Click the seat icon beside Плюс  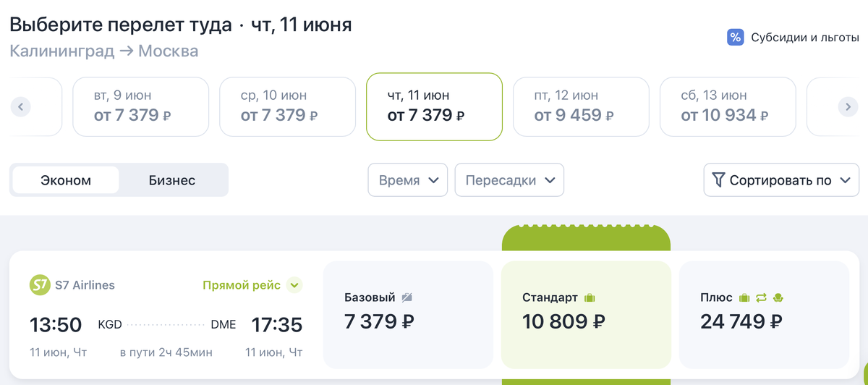click(x=778, y=297)
